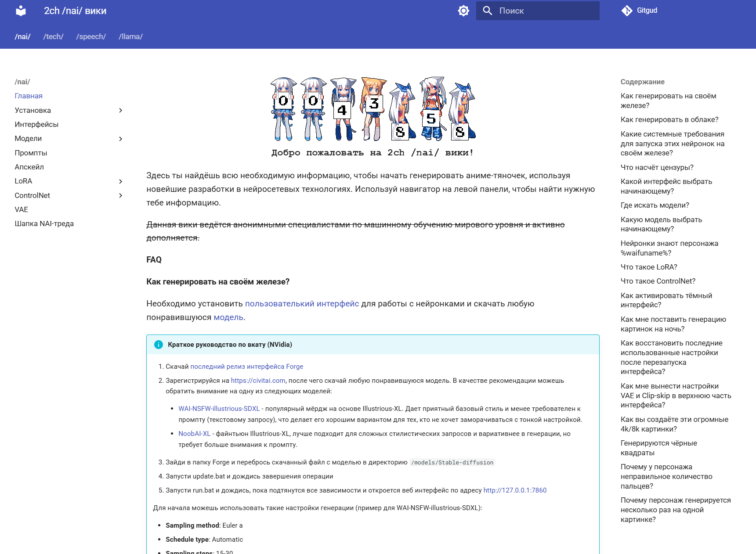
Task: Jump to Какие системные требования section
Action: [673, 144]
